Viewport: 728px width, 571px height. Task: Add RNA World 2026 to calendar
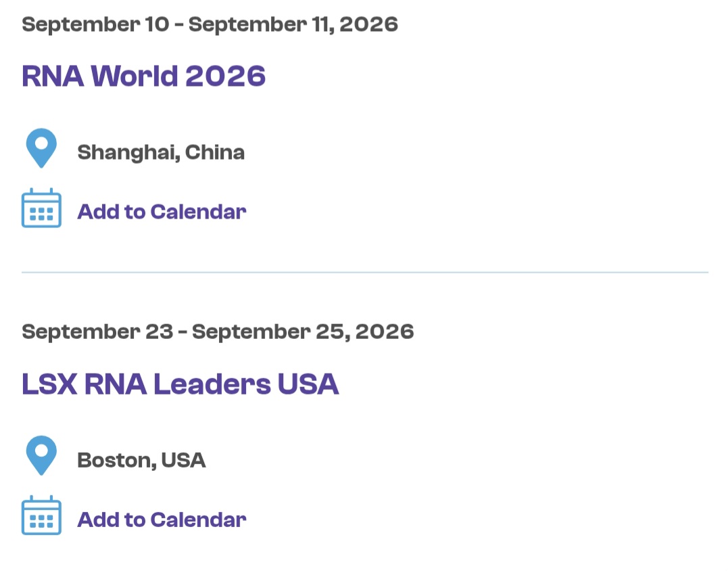[162, 212]
